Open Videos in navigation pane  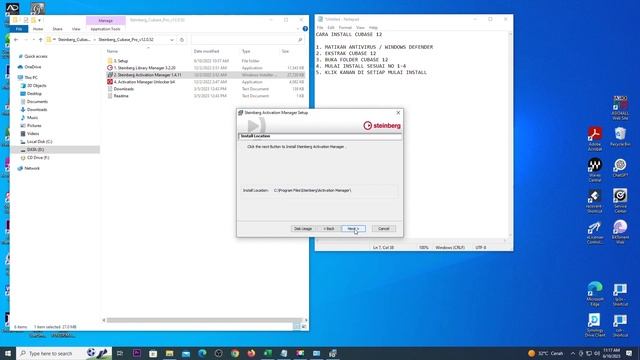[33, 133]
